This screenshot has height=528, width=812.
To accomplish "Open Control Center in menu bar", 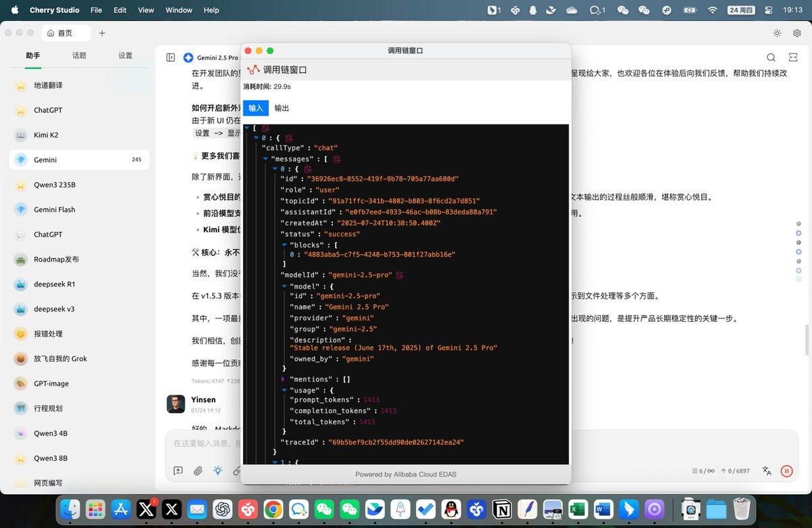I will 768,10.
